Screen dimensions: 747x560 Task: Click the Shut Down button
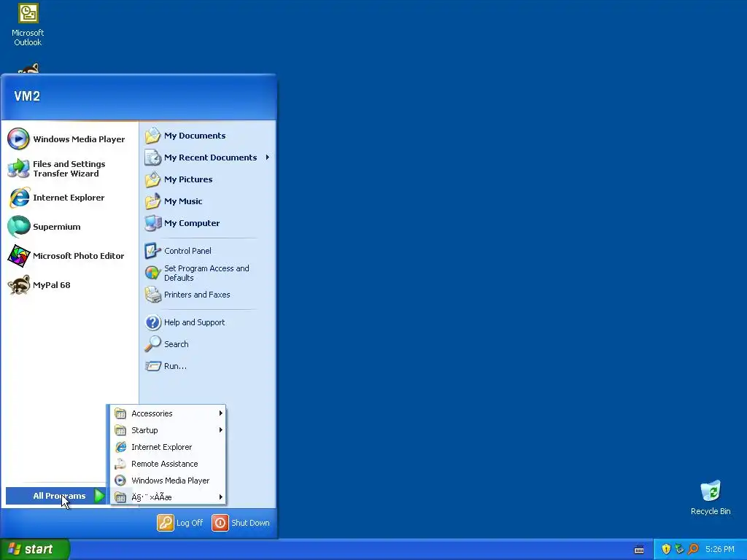click(241, 523)
